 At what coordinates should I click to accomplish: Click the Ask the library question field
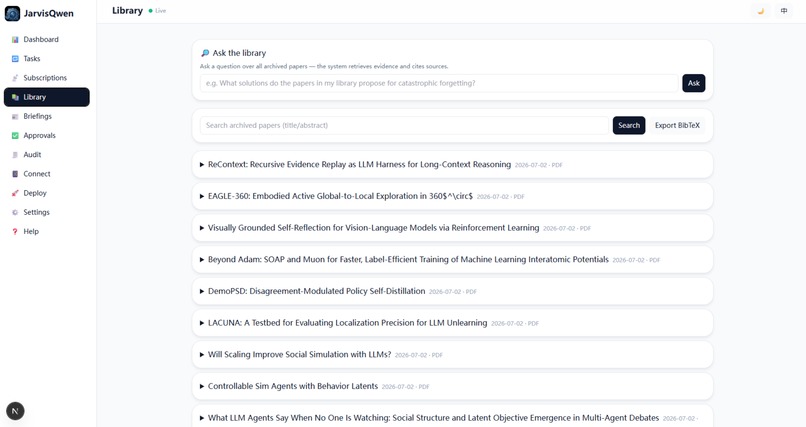pos(439,83)
